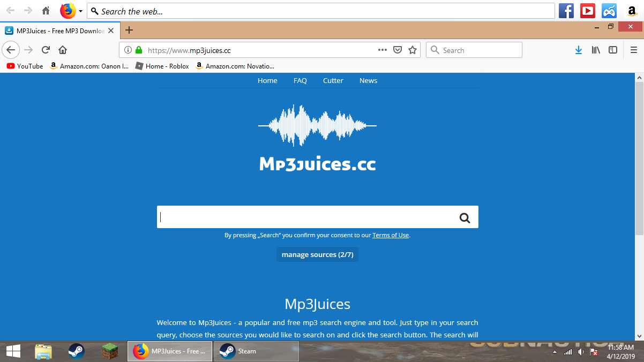The image size is (644, 362).
Task: Switch to MP3Juices Firefox taskbar item
Action: pyautogui.click(x=170, y=351)
